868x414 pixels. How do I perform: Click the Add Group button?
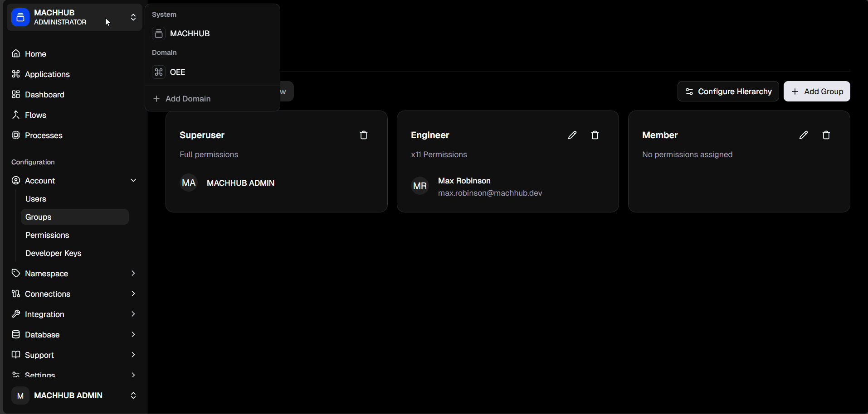point(817,91)
